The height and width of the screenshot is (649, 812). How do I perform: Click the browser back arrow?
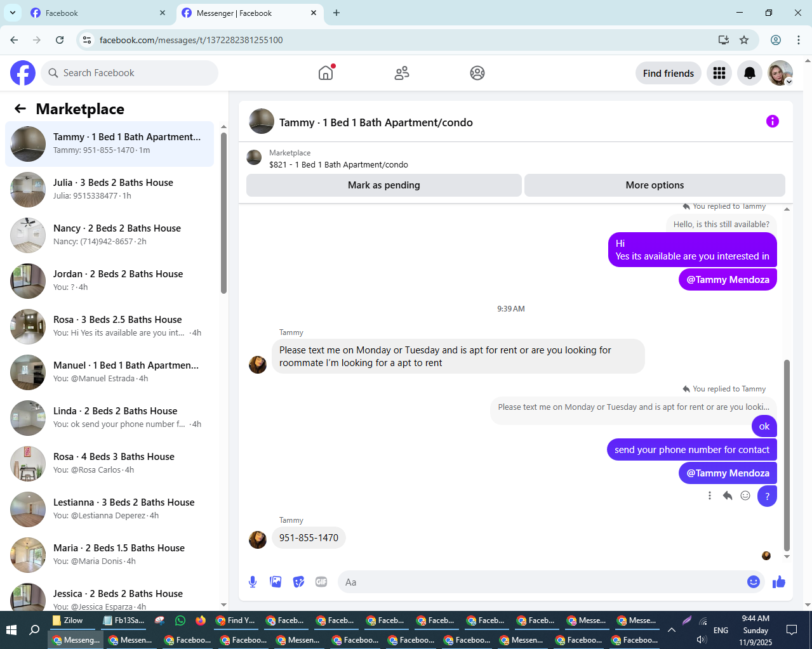[x=14, y=40]
